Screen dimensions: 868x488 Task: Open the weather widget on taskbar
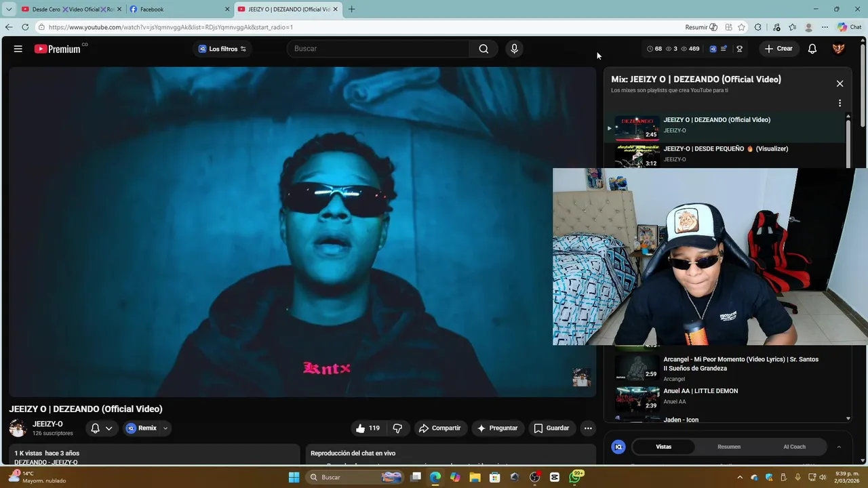37,477
